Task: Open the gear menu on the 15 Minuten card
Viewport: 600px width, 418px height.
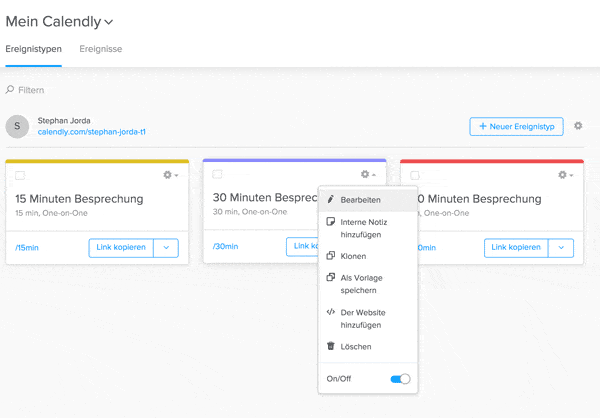Action: (x=171, y=175)
